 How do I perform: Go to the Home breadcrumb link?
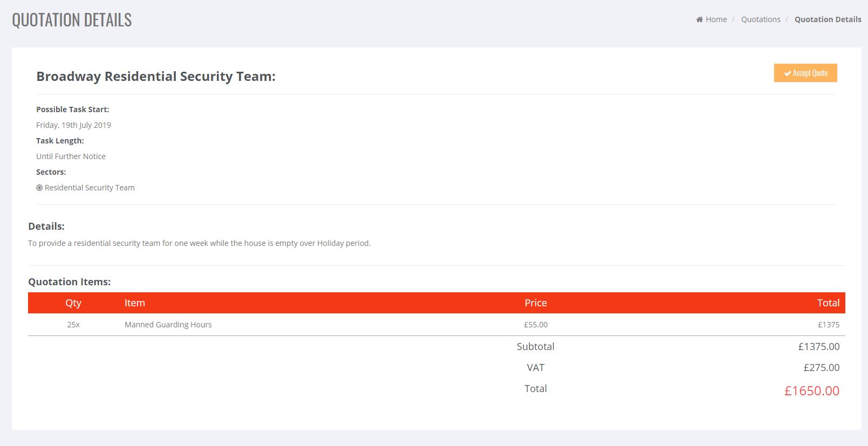[716, 19]
